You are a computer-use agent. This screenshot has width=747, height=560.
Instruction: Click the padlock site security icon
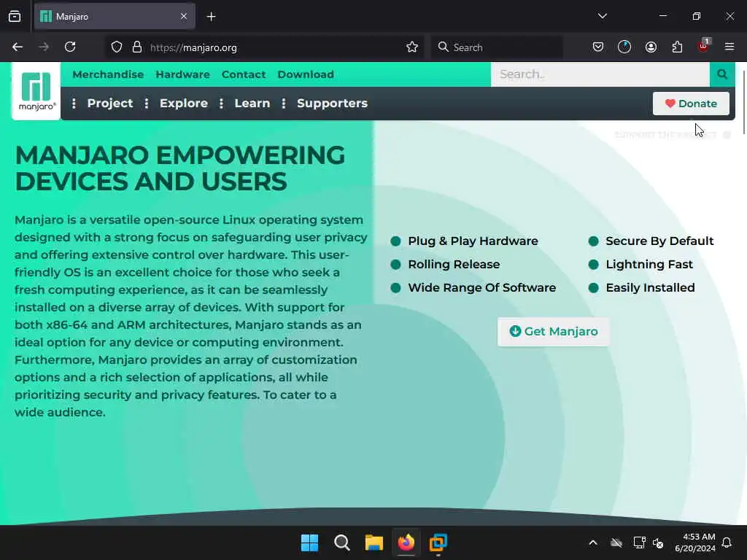point(137,47)
